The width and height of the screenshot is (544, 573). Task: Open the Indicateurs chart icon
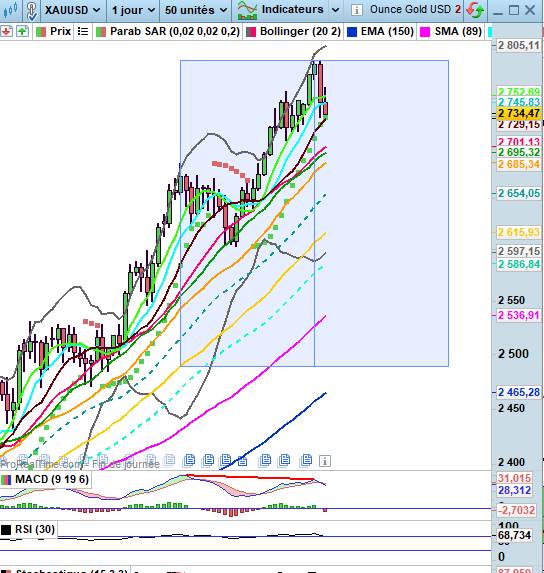(247, 10)
